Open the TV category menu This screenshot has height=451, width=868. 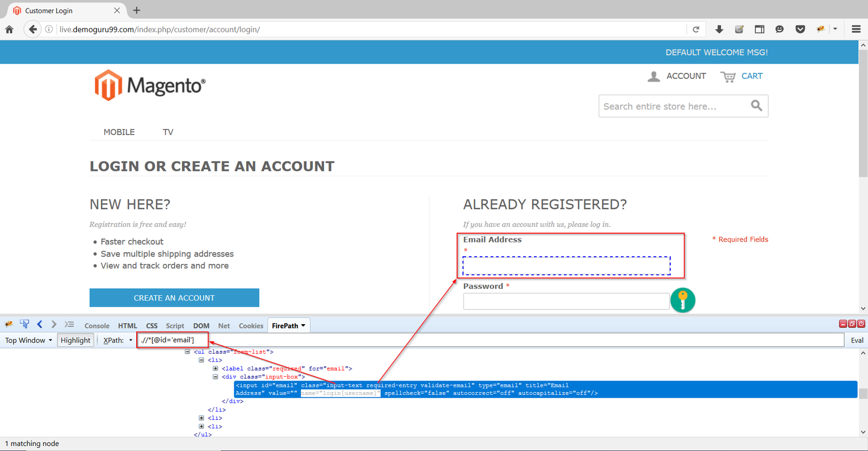coord(168,132)
